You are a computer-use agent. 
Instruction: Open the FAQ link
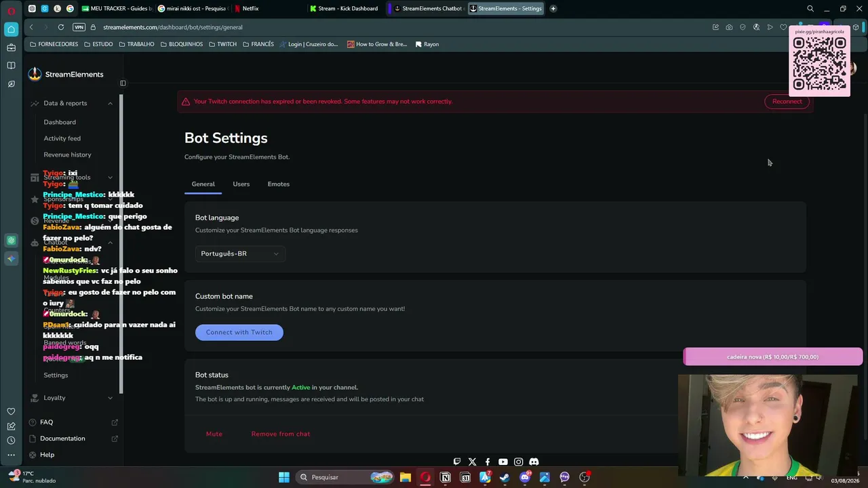(46, 422)
